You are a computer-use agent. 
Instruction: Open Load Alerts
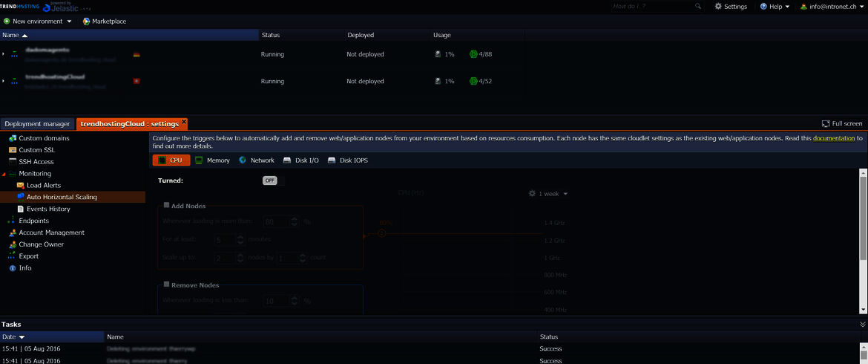click(x=44, y=185)
